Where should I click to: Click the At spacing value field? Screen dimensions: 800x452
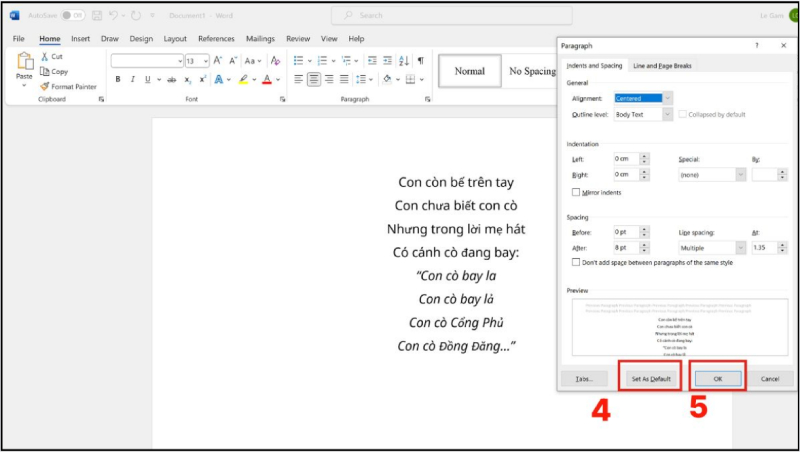click(764, 248)
